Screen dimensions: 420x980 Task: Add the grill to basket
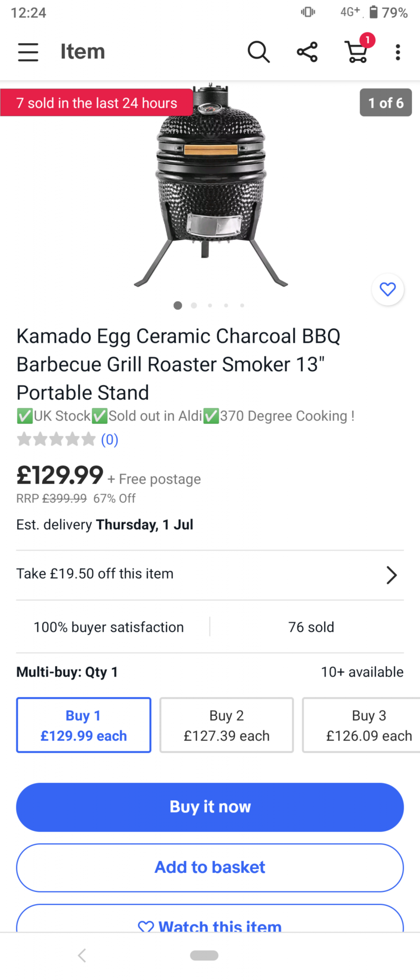click(210, 867)
